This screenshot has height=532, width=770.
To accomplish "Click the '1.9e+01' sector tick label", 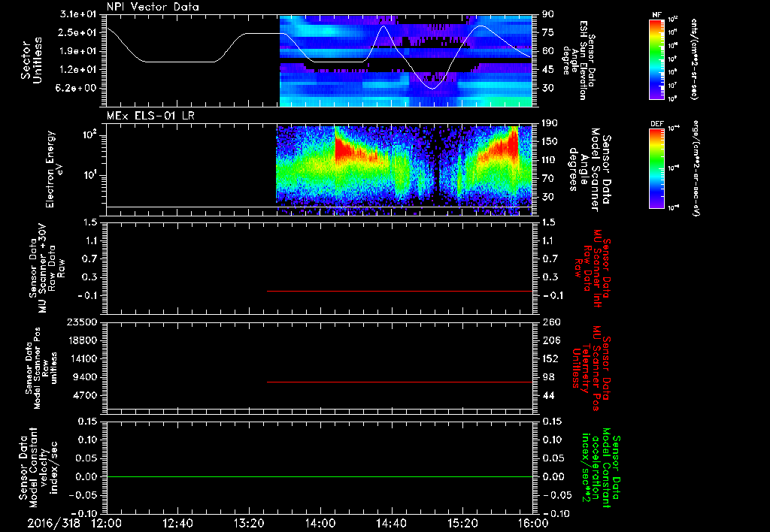I will 77,51.
